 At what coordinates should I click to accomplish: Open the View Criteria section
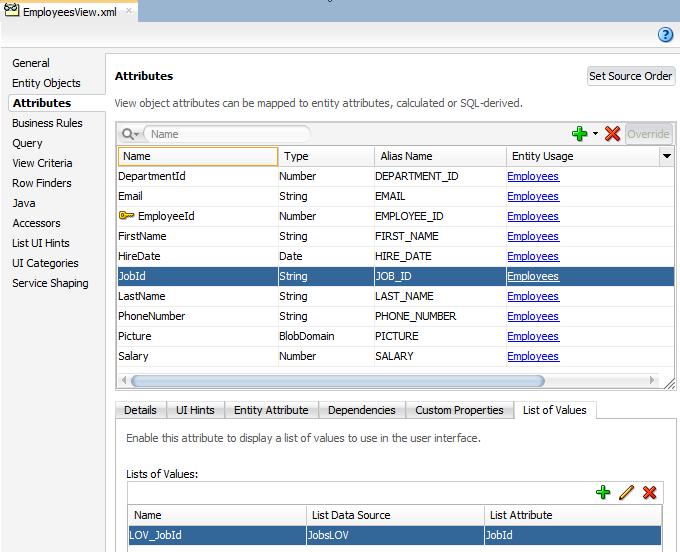(x=42, y=163)
